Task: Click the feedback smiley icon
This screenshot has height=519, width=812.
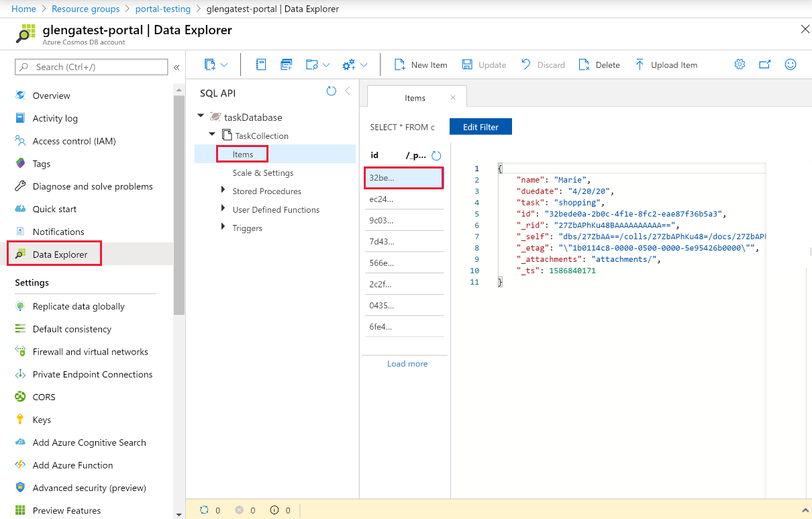Action: click(791, 64)
